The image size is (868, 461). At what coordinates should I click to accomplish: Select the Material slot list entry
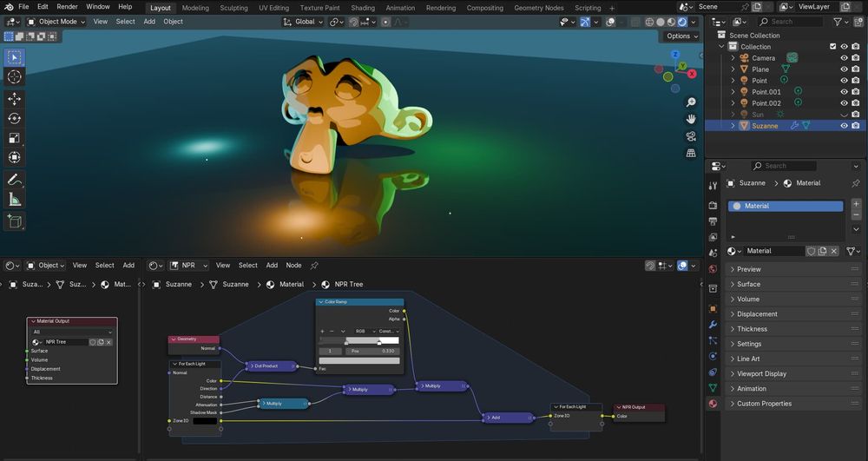tap(786, 206)
